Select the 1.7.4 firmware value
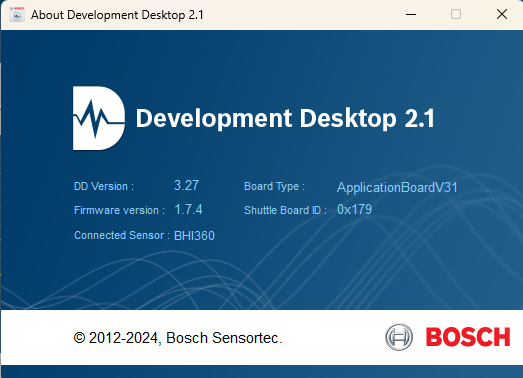523x378 pixels. click(x=188, y=210)
